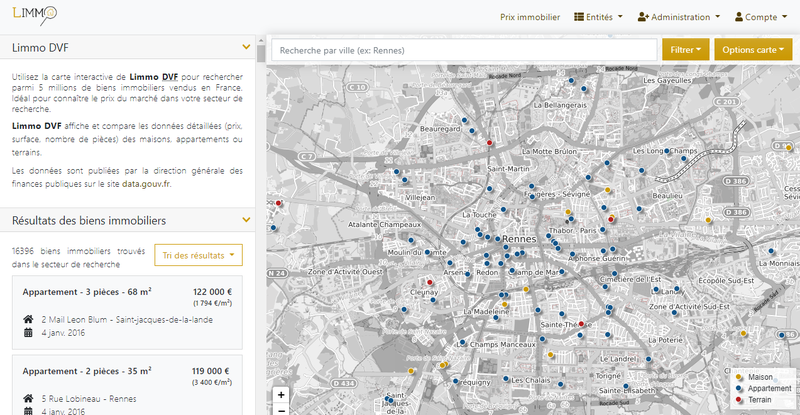
Task: Click the Entités table icon
Action: click(579, 17)
